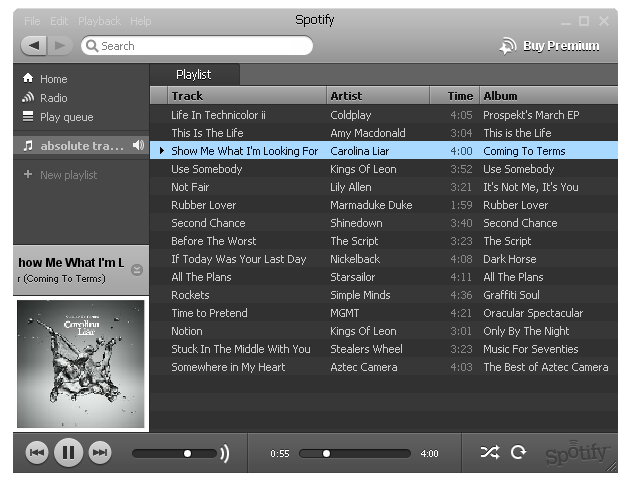640x480 pixels.
Task: Select track Not Fair
Action: click(x=190, y=187)
